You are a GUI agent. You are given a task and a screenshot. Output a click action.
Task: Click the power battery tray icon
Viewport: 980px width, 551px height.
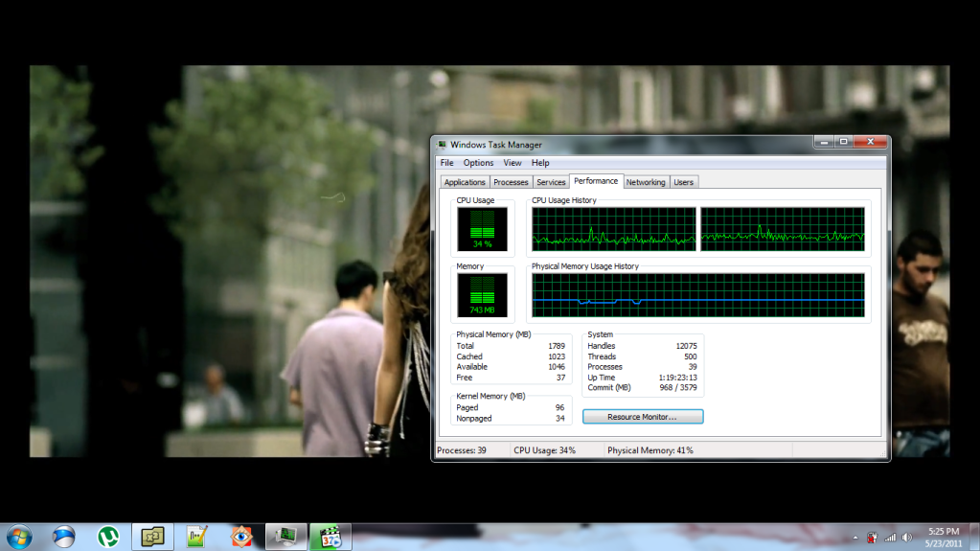click(872, 537)
